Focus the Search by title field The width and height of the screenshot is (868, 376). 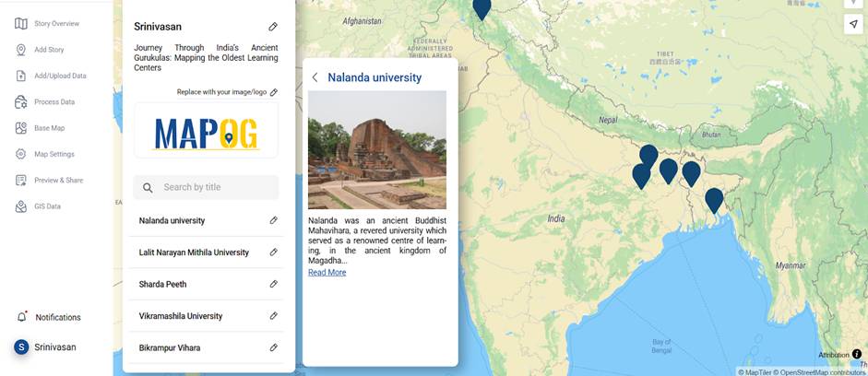click(206, 187)
